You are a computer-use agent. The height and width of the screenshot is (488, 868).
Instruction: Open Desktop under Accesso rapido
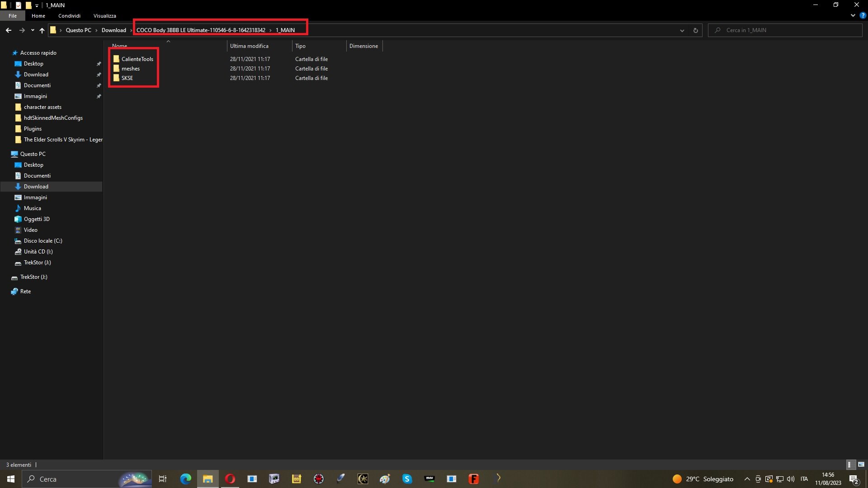pyautogui.click(x=33, y=64)
